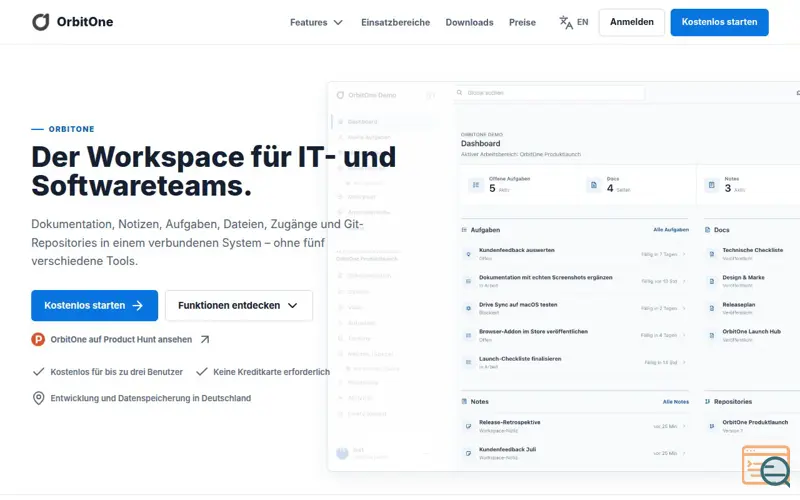Click the document icon for Design & Marke
The height and width of the screenshot is (500, 800).
711,281
